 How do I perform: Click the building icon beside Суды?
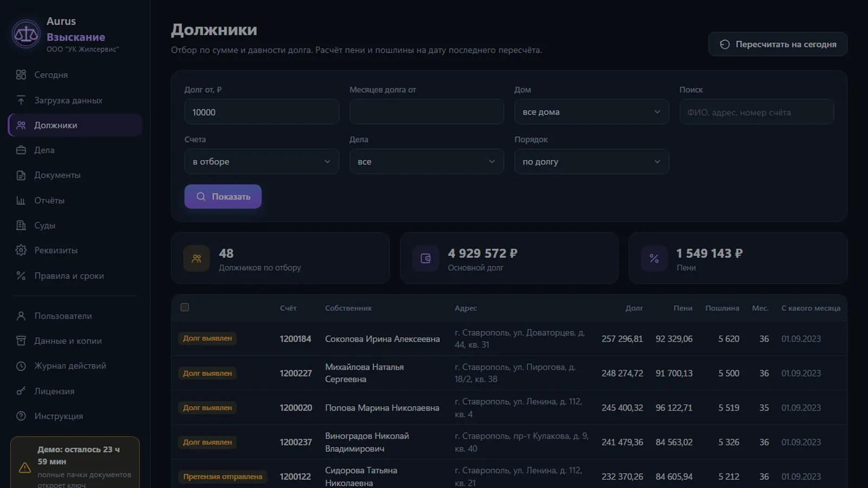(x=21, y=226)
